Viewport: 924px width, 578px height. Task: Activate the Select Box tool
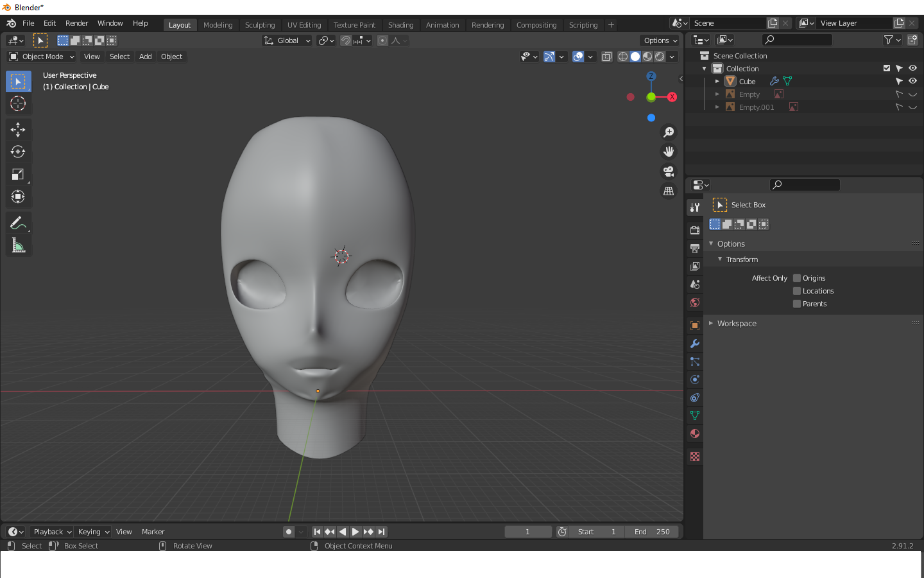pyautogui.click(x=18, y=82)
